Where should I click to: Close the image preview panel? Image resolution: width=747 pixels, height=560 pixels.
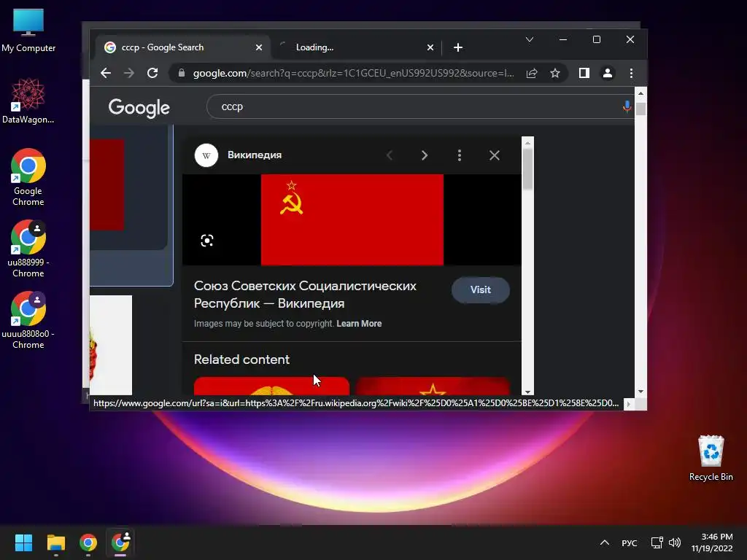coord(495,155)
